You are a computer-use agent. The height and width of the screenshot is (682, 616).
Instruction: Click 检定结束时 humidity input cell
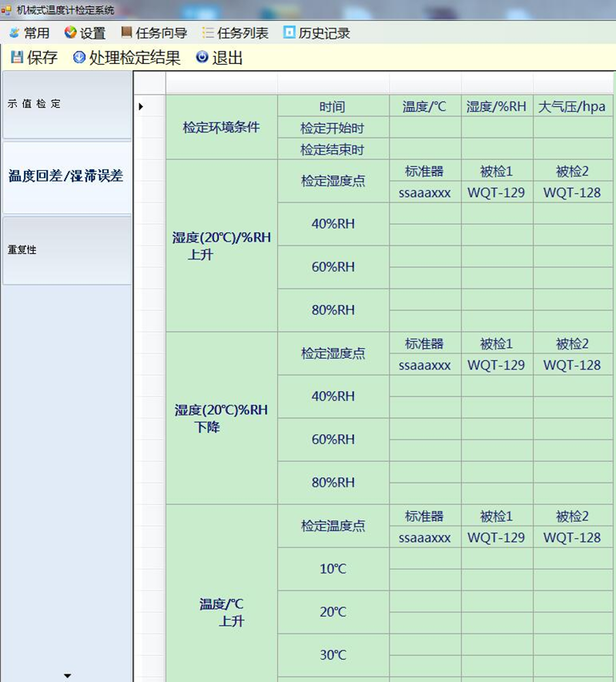[x=497, y=149]
